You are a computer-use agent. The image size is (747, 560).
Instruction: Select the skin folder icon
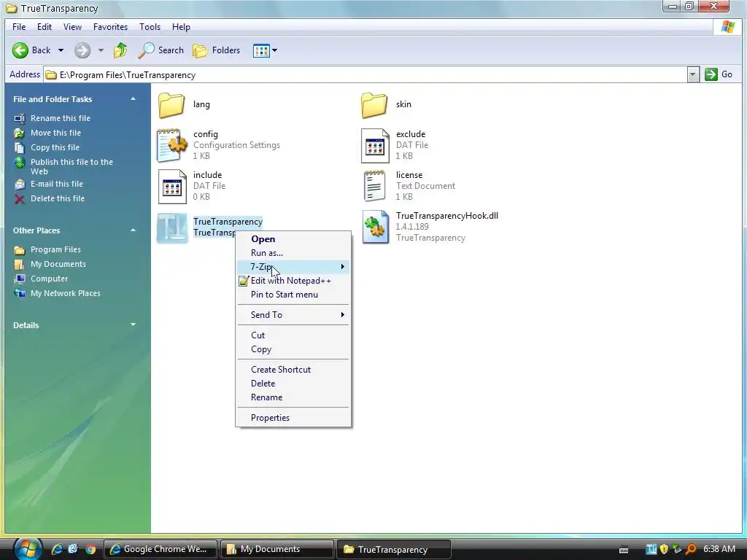(x=374, y=105)
